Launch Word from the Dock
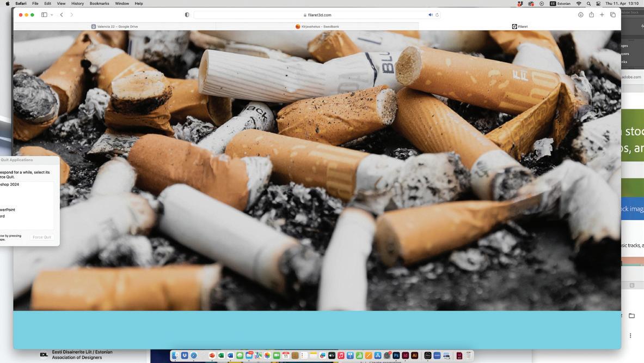The width and height of the screenshot is (644, 363). (230, 355)
